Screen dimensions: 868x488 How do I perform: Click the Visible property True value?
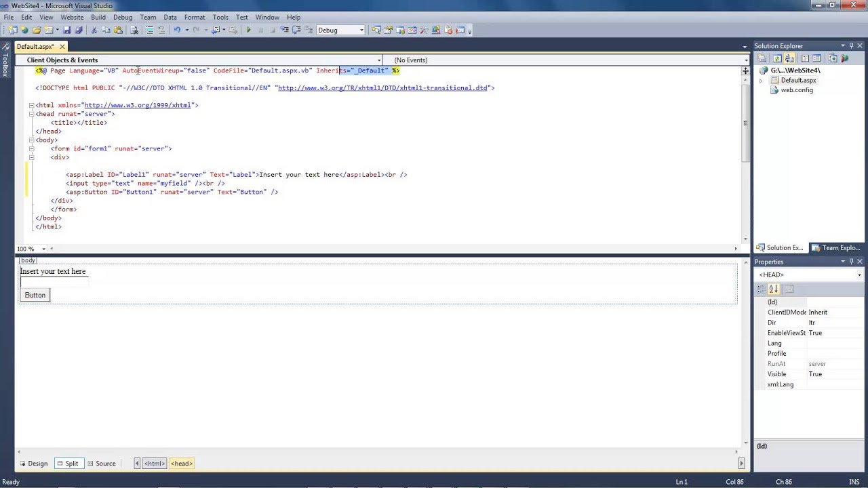[815, 374]
